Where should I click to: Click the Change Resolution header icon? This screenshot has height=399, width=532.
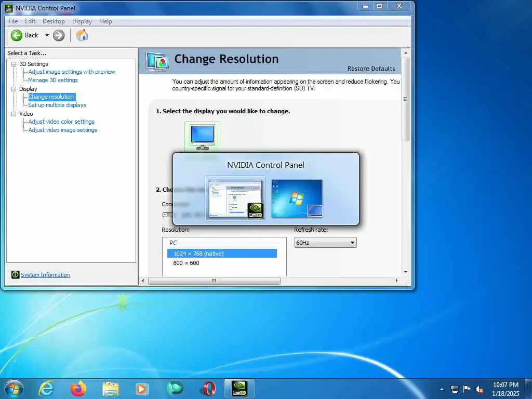tap(157, 61)
